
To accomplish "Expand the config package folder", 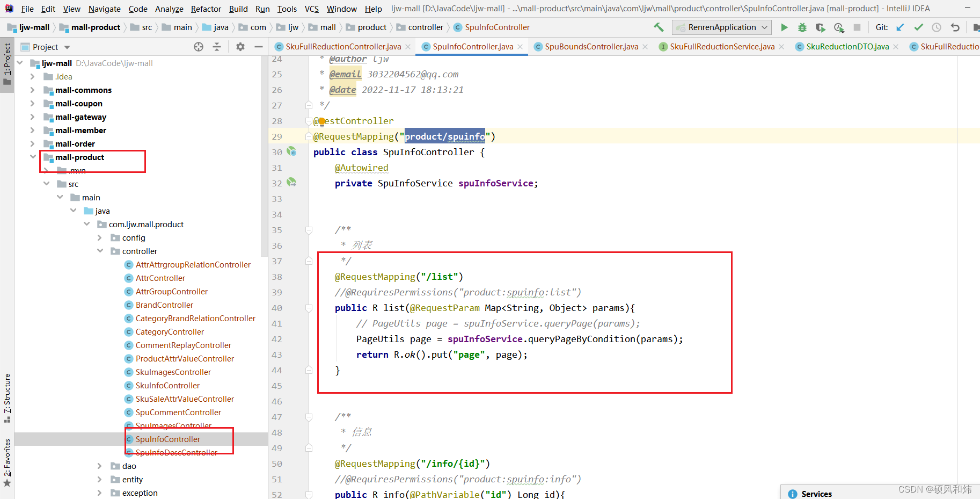I will pyautogui.click(x=100, y=237).
